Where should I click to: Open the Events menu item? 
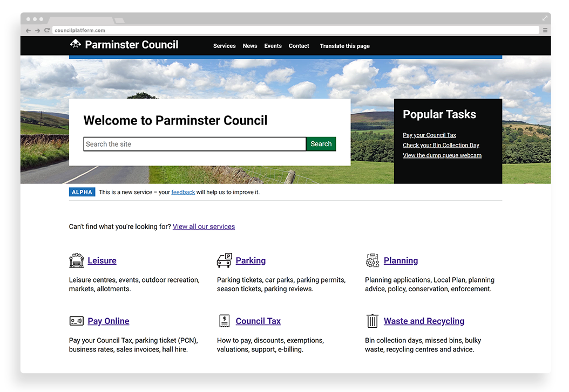click(273, 46)
